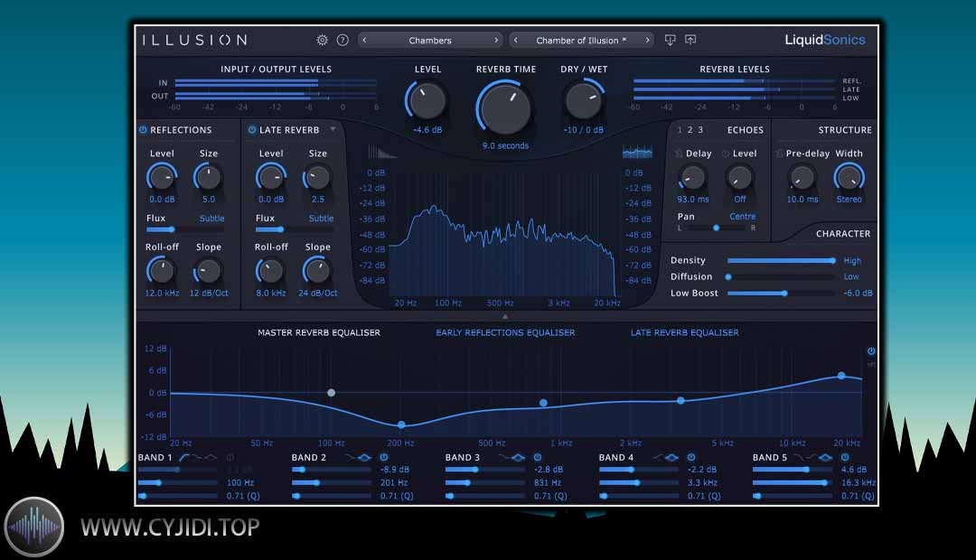Click the Echoes Pan slider handle

tap(716, 229)
